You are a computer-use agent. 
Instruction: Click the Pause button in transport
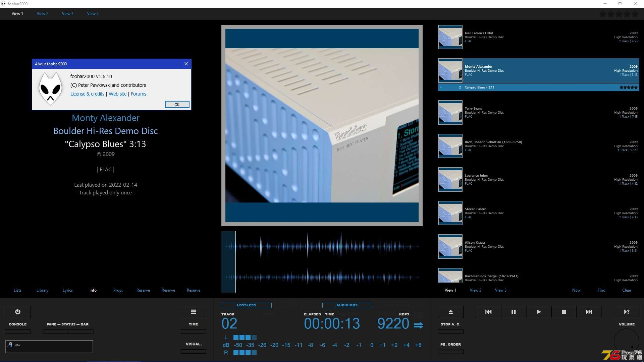pyautogui.click(x=513, y=312)
